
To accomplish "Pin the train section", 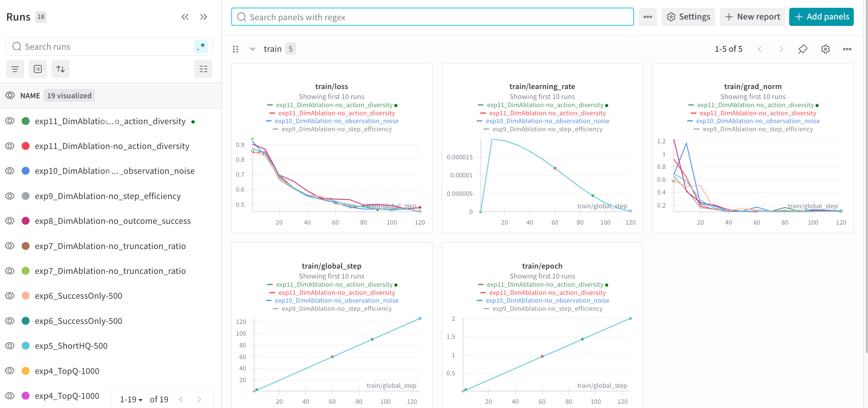I will (x=803, y=49).
